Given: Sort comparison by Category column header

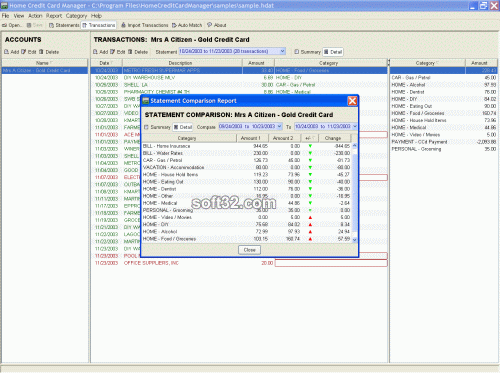Looking at the screenshot, I should (189, 138).
